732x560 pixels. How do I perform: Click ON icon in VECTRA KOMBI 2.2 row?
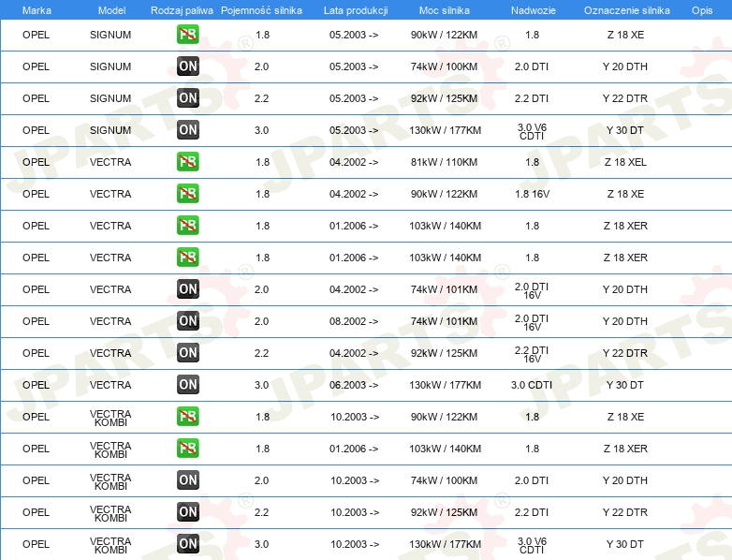pyautogui.click(x=187, y=512)
